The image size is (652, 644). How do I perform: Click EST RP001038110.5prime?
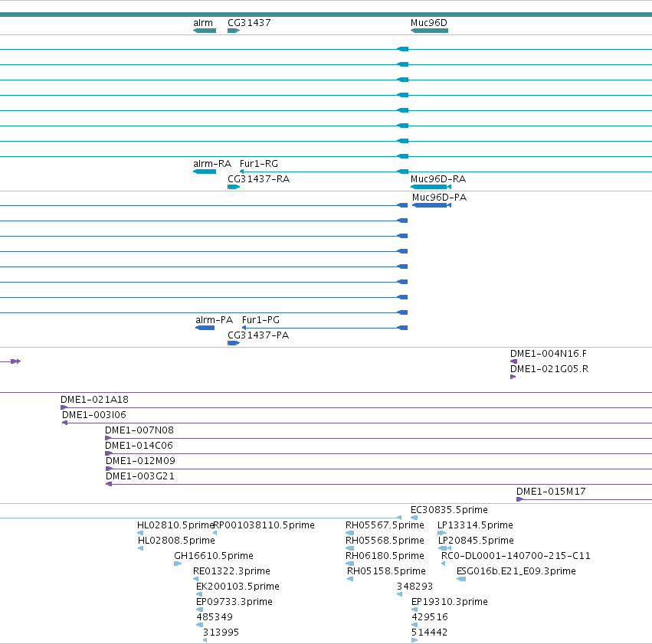(215, 533)
